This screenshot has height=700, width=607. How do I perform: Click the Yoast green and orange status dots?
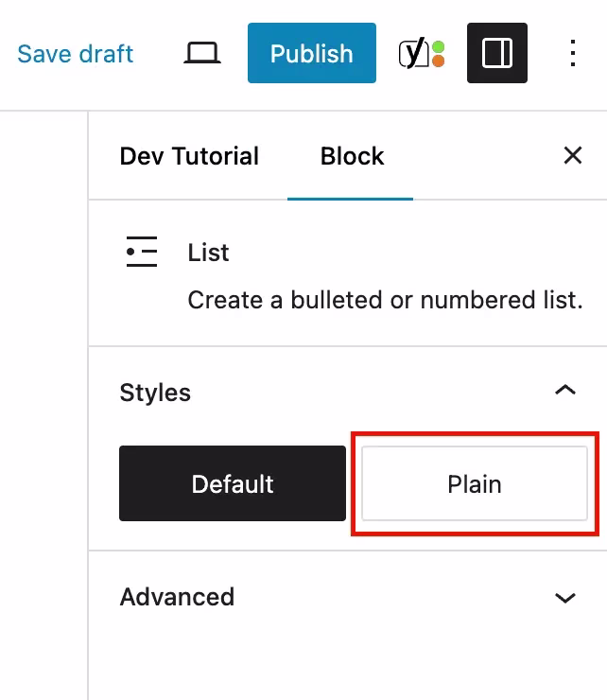438,54
